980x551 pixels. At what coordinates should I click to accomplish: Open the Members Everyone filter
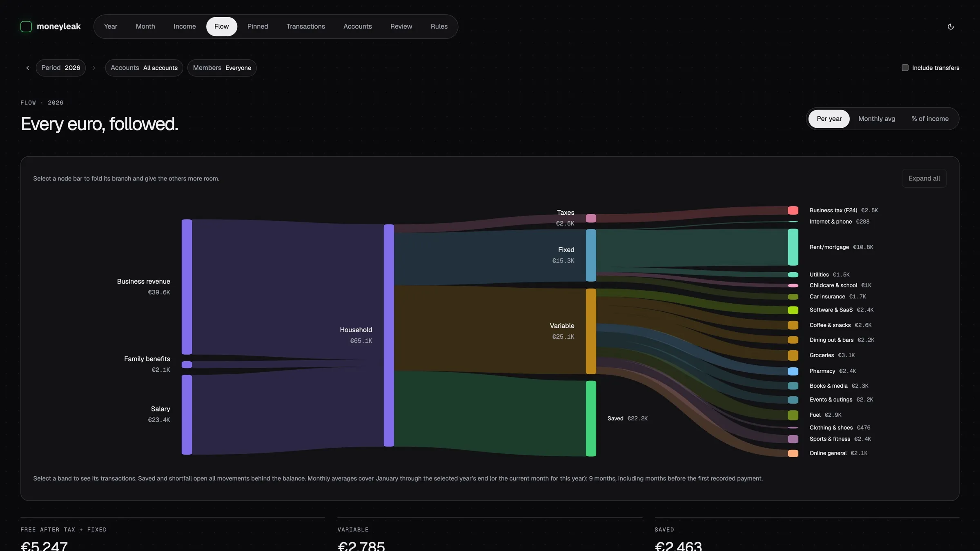[x=222, y=68]
